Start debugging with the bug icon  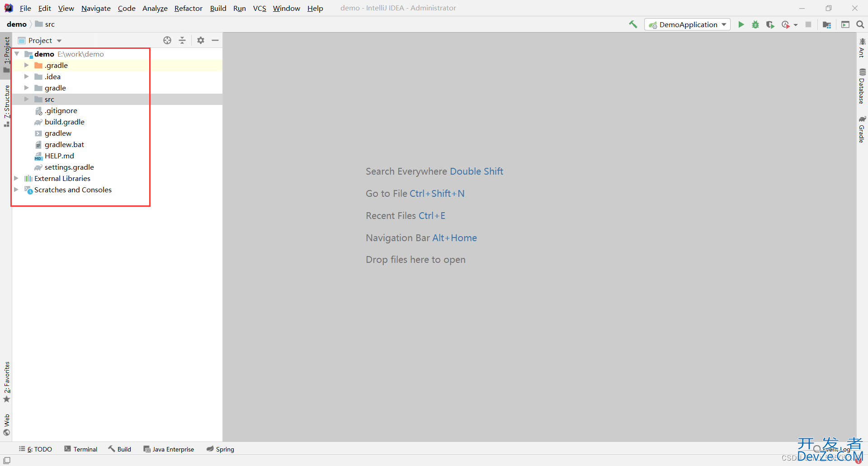pyautogui.click(x=755, y=24)
